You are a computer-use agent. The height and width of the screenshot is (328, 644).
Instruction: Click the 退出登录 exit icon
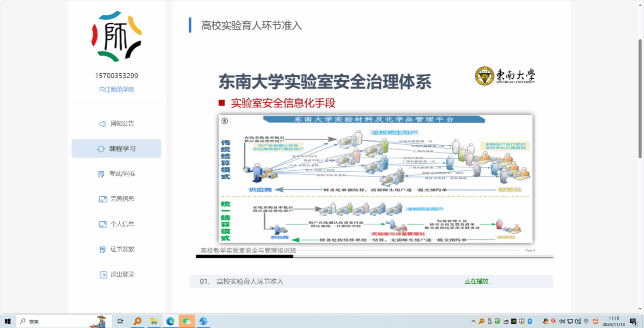[x=103, y=275]
